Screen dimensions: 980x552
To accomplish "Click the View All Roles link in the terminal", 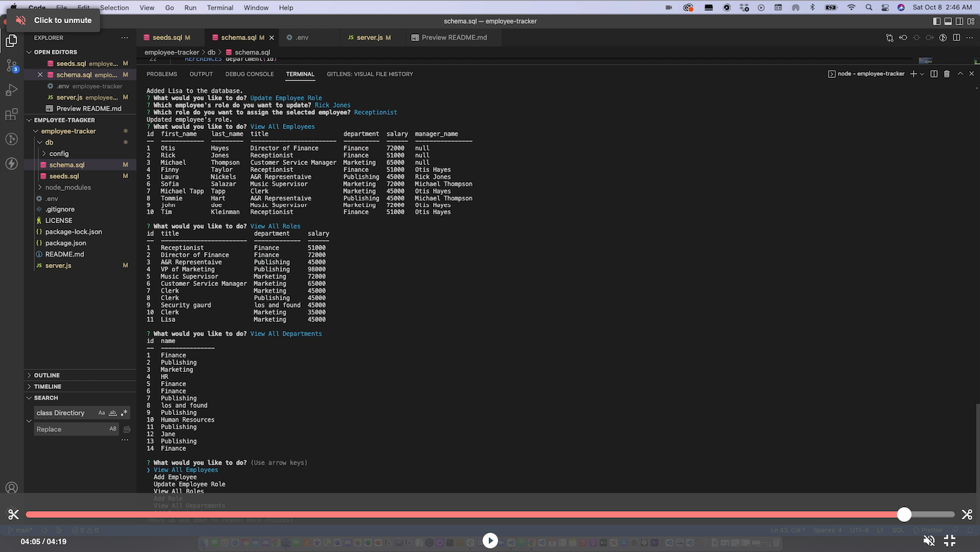I will click(x=276, y=226).
